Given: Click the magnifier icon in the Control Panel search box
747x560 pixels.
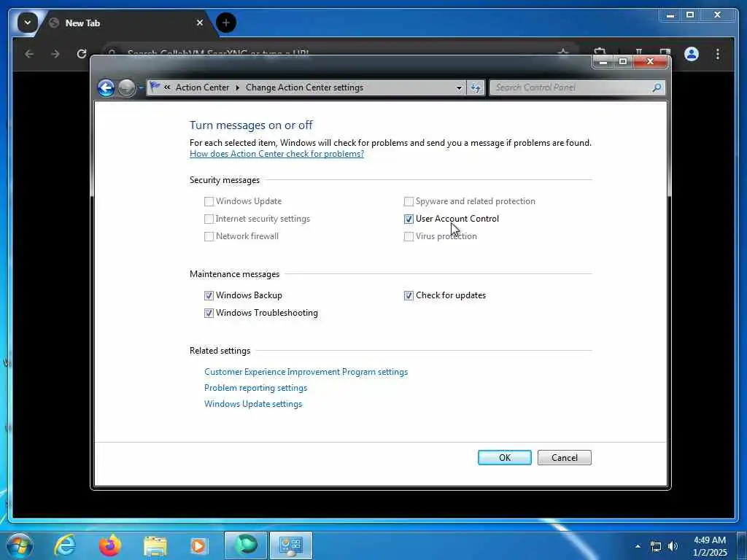Looking at the screenshot, I should coord(657,87).
